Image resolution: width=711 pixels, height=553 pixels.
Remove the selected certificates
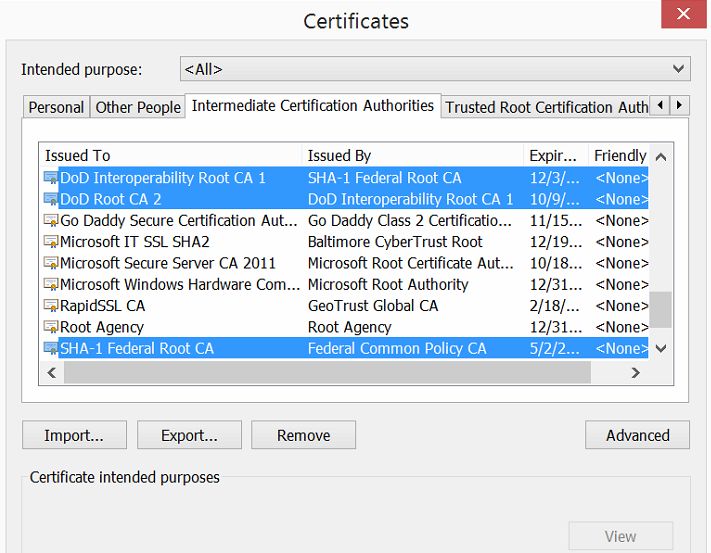[x=303, y=435]
